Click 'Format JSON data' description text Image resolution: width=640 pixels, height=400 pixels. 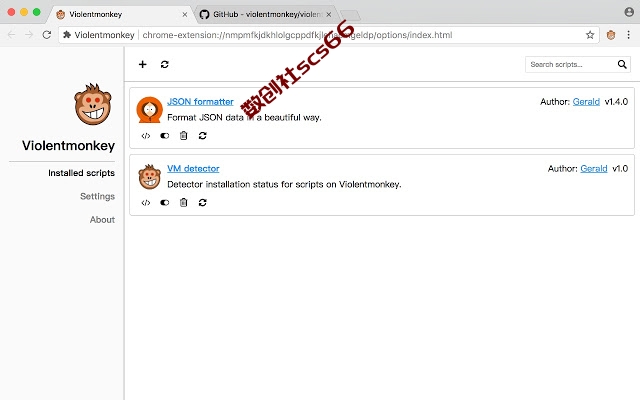[x=244, y=118]
